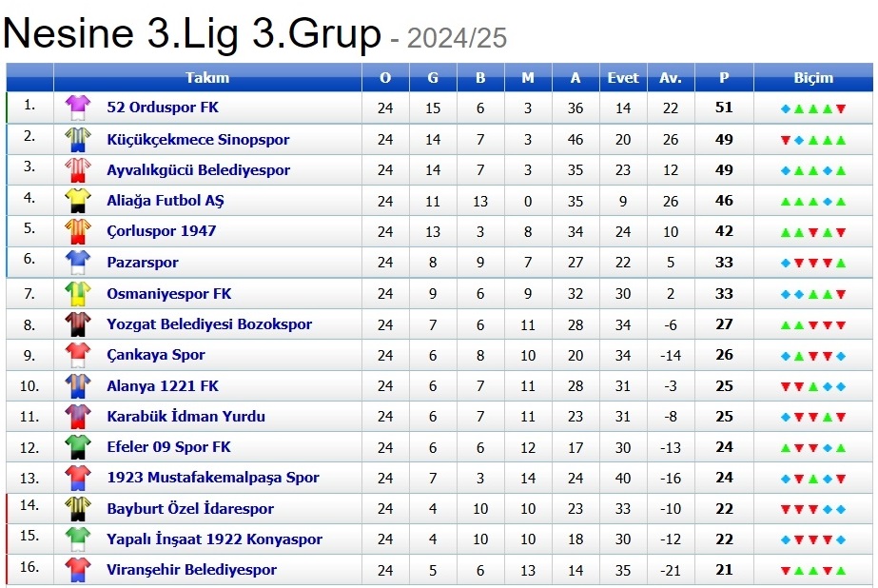Click the Aliağa Futbol AŞ yellow jersey
Screen dimensions: 878x588
[77, 201]
